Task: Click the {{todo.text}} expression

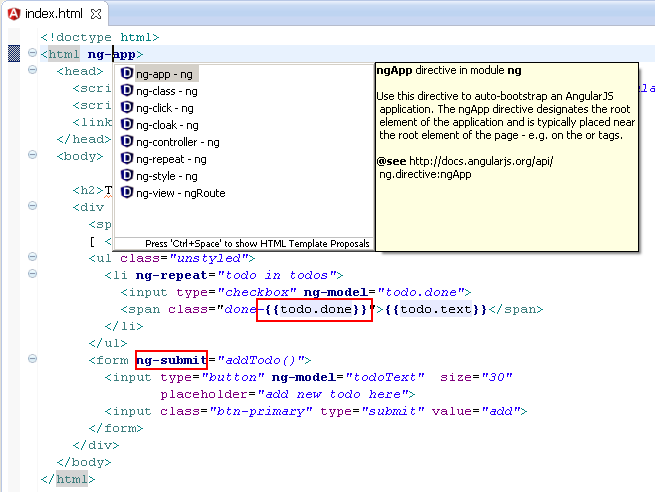Action: point(435,309)
